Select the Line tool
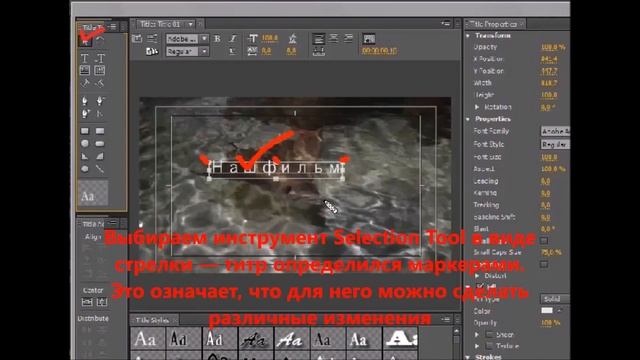Image resolution: width=640 pixels, height=360 pixels. click(100, 169)
